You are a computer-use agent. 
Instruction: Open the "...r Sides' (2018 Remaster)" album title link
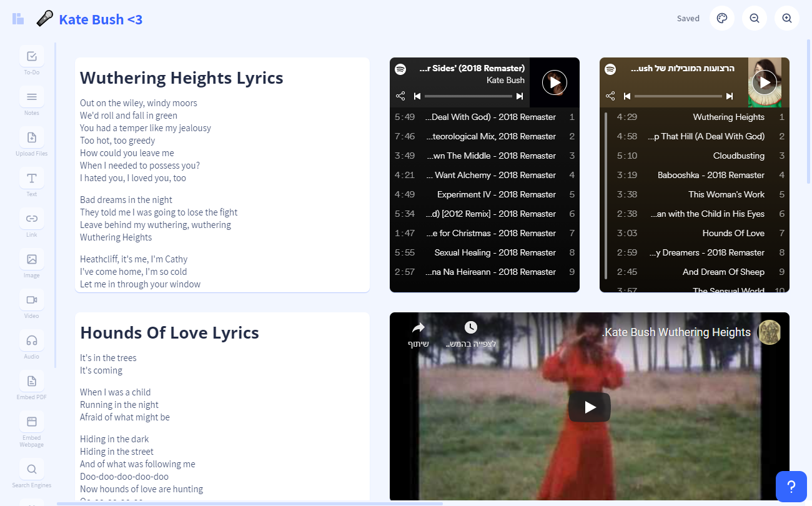click(x=472, y=68)
